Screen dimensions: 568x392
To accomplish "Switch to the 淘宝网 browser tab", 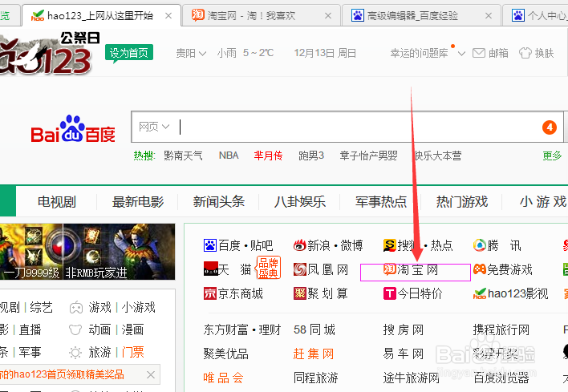I will pos(261,15).
